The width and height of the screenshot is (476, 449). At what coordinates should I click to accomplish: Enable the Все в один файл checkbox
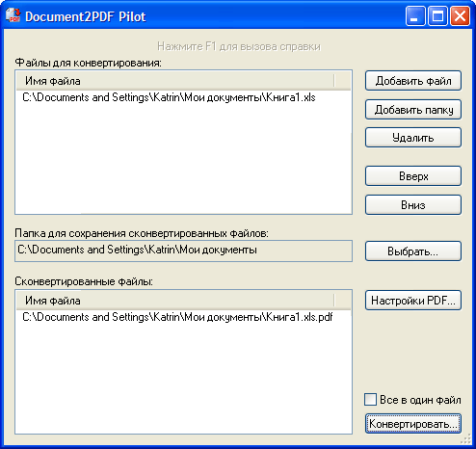370,400
